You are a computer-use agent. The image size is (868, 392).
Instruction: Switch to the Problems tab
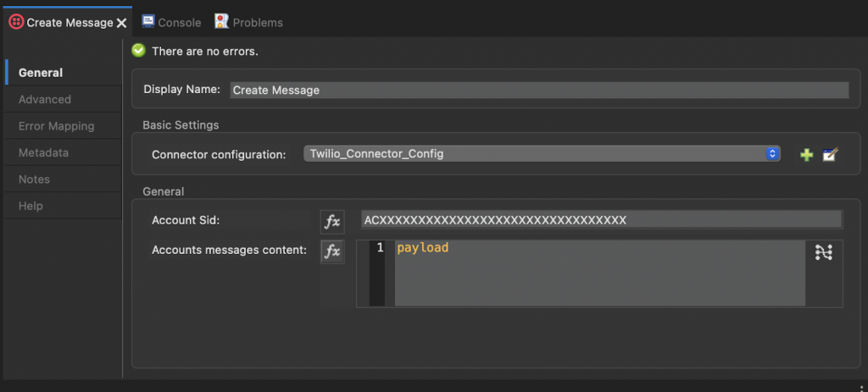point(249,23)
